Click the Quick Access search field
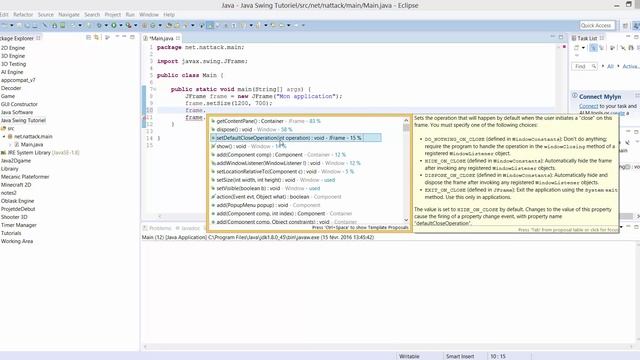Screen dimensions: 640x360 point(597,25)
